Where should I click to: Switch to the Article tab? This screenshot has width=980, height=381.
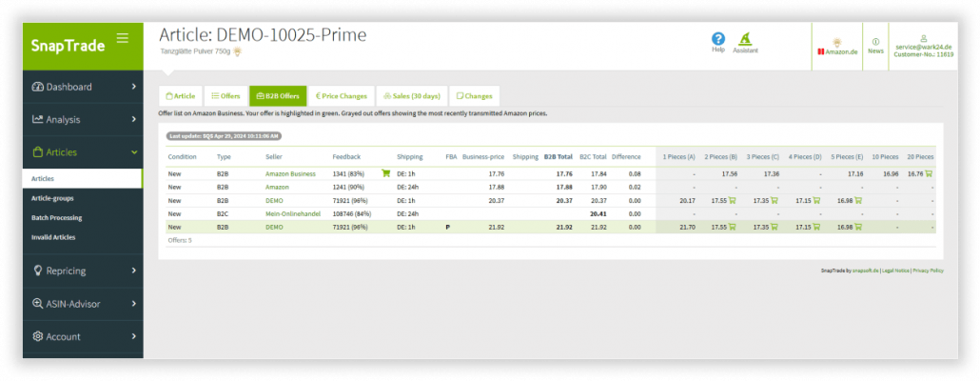click(x=180, y=95)
